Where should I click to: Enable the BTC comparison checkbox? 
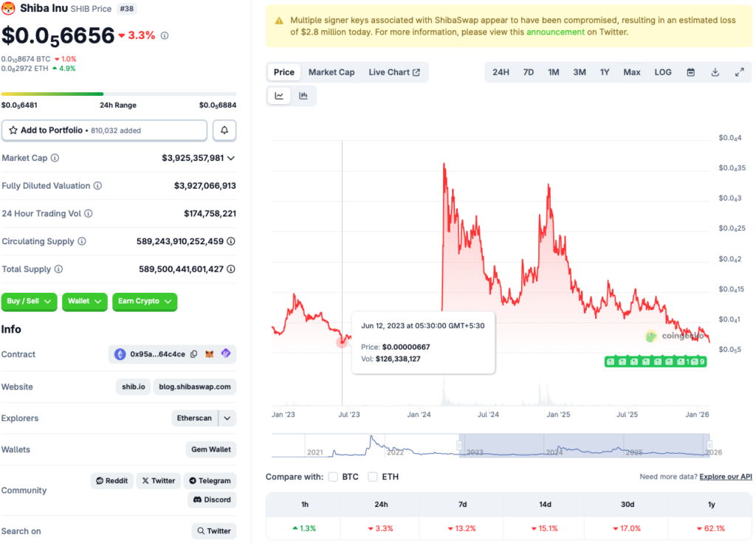click(x=333, y=477)
